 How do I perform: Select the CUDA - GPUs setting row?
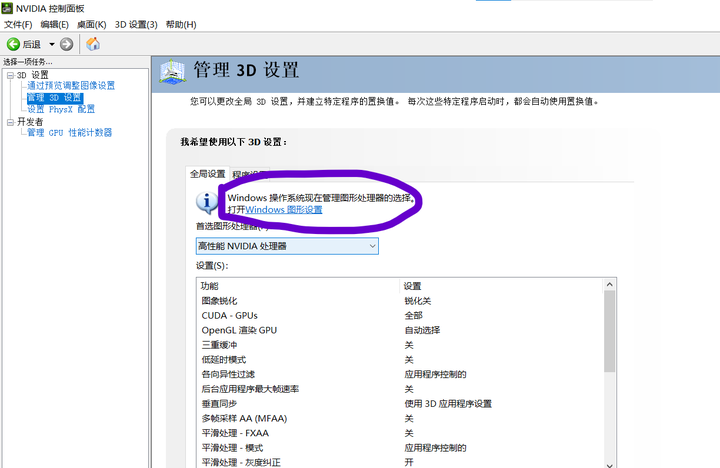coord(399,316)
